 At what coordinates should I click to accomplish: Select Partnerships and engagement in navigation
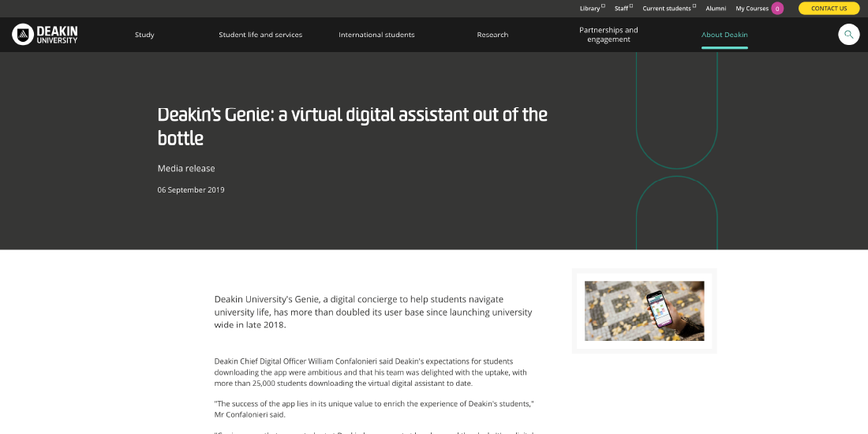(608, 35)
